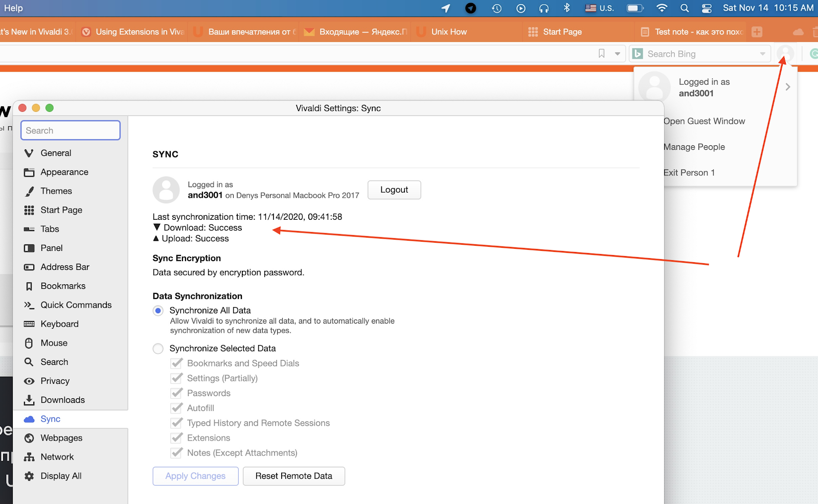
Task: Click the Logout button
Action: (x=394, y=190)
